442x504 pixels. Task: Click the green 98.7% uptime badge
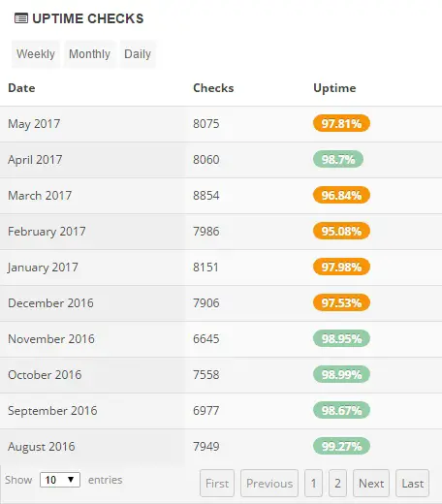[x=338, y=159]
